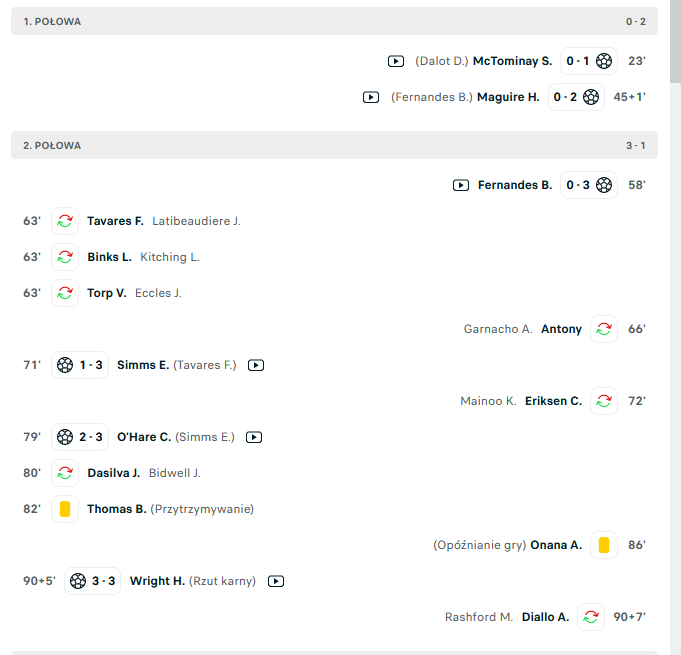The image size is (681, 655).
Task: Click yellow card icon for Thomas B.
Action: (65, 509)
